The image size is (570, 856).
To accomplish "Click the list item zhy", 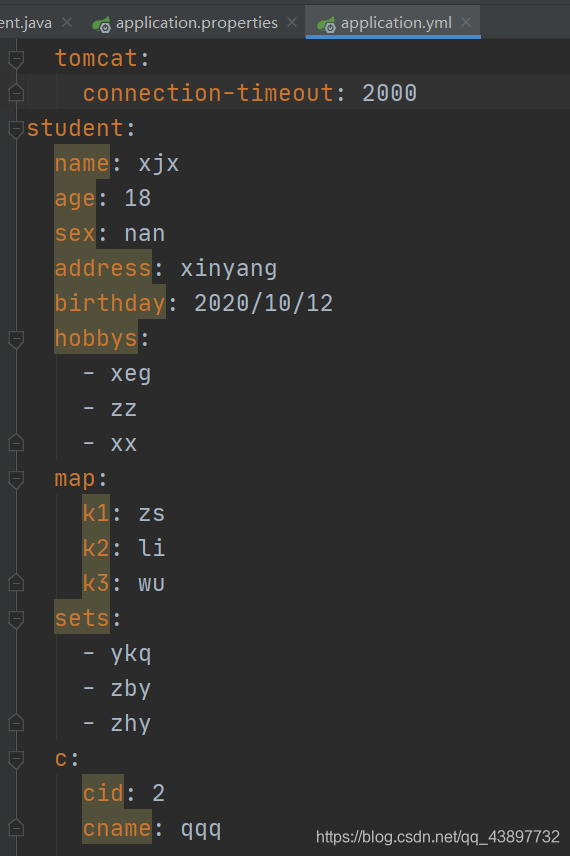I will point(131,724).
